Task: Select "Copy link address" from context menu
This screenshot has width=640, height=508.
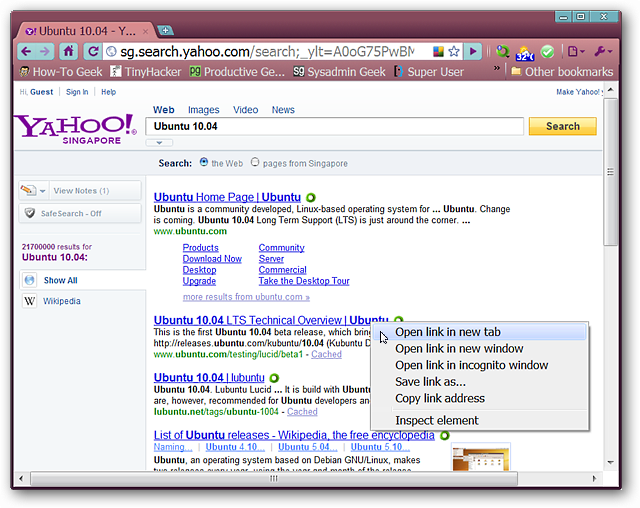Action: (x=440, y=399)
